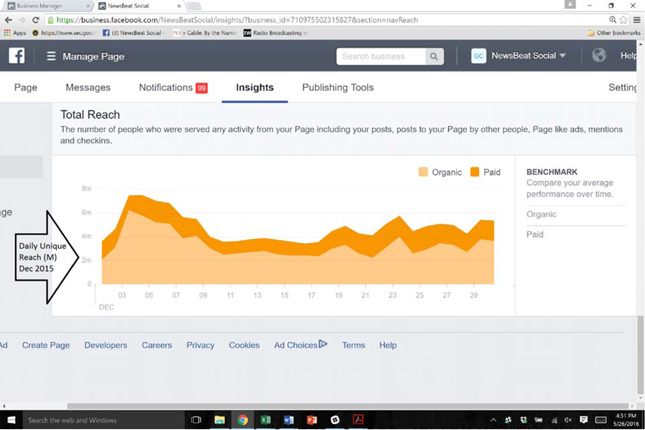Expand the NewsBeat Social account dropdown

(563, 56)
